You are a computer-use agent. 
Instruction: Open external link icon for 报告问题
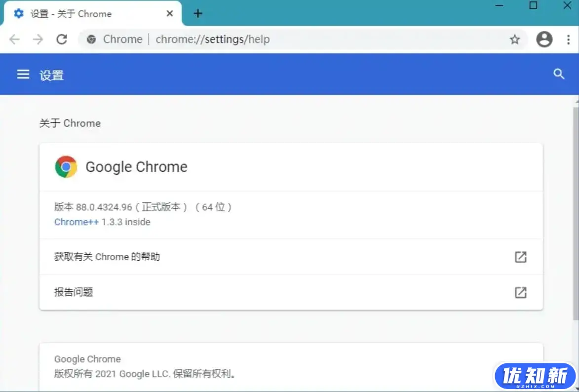tap(520, 292)
